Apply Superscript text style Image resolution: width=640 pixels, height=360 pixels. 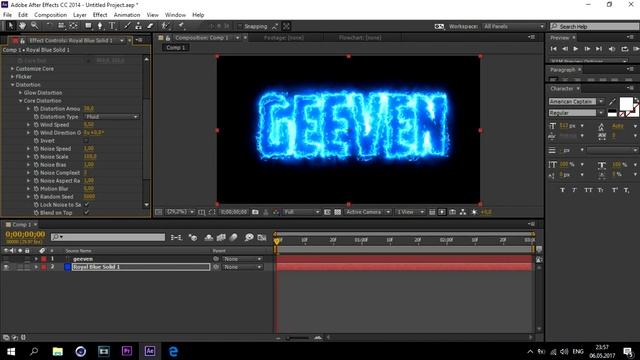click(615, 190)
